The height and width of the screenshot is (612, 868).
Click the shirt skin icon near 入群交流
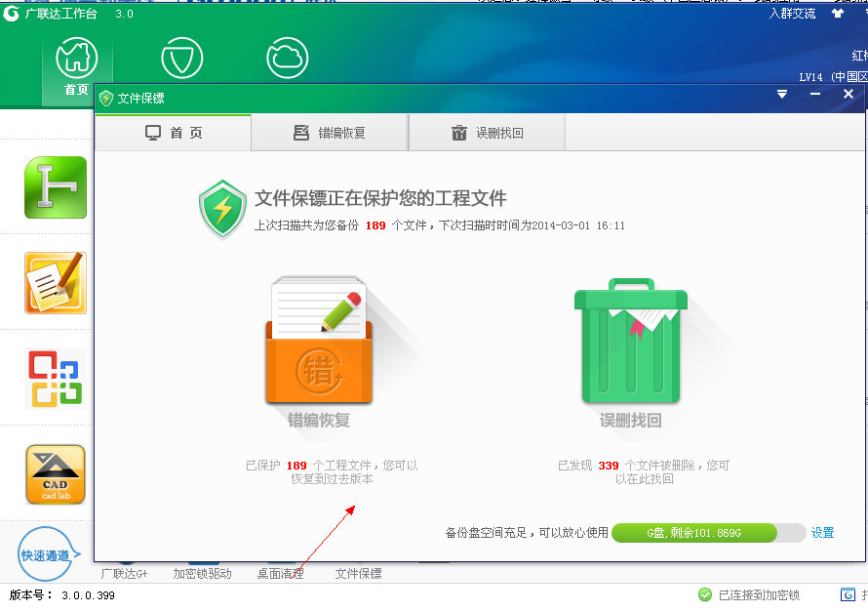[838, 14]
